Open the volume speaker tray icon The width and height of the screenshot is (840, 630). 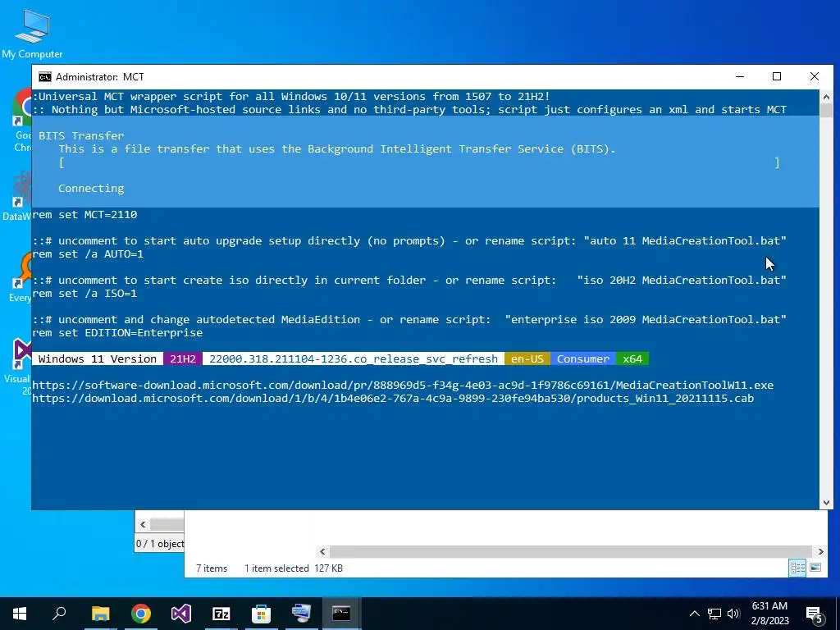coord(733,614)
